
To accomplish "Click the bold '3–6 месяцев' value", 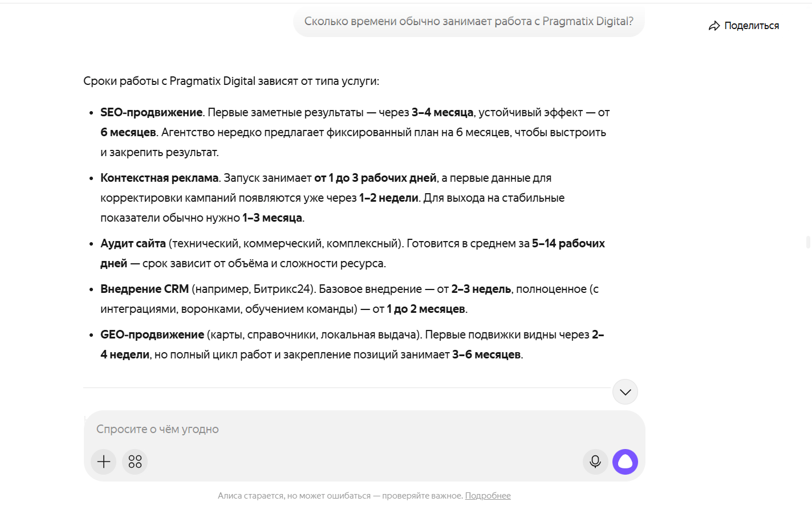I will click(x=487, y=354).
